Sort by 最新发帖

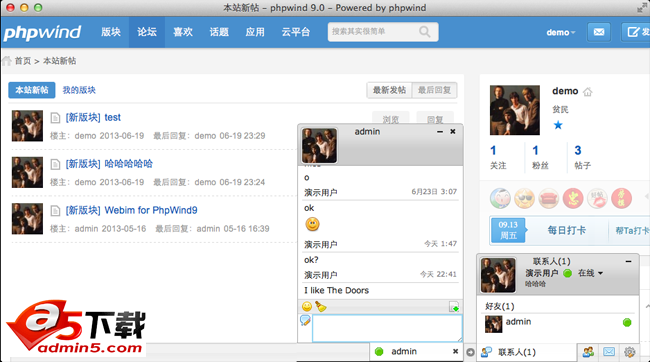pyautogui.click(x=389, y=90)
